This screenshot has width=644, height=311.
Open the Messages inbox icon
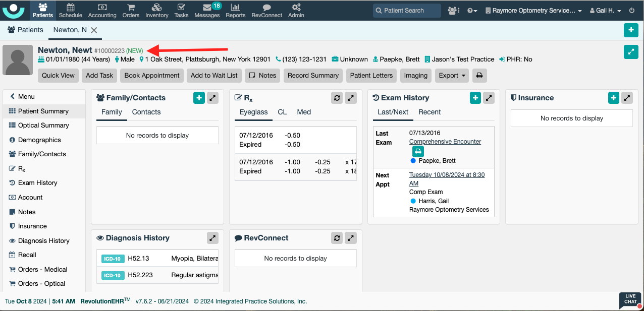pos(207,10)
